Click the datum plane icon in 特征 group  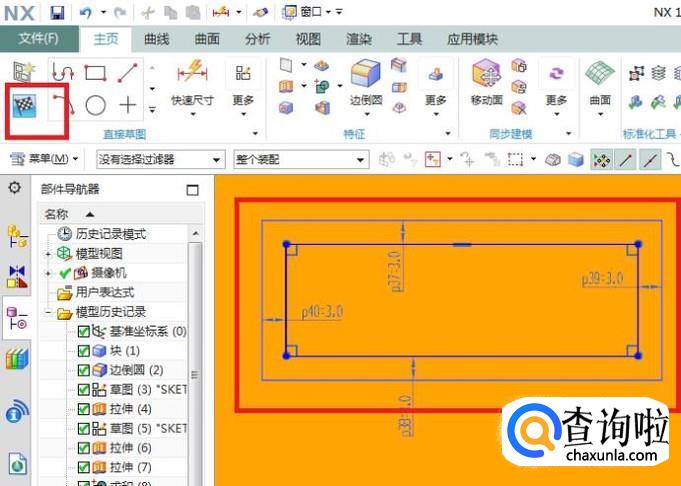(286, 65)
